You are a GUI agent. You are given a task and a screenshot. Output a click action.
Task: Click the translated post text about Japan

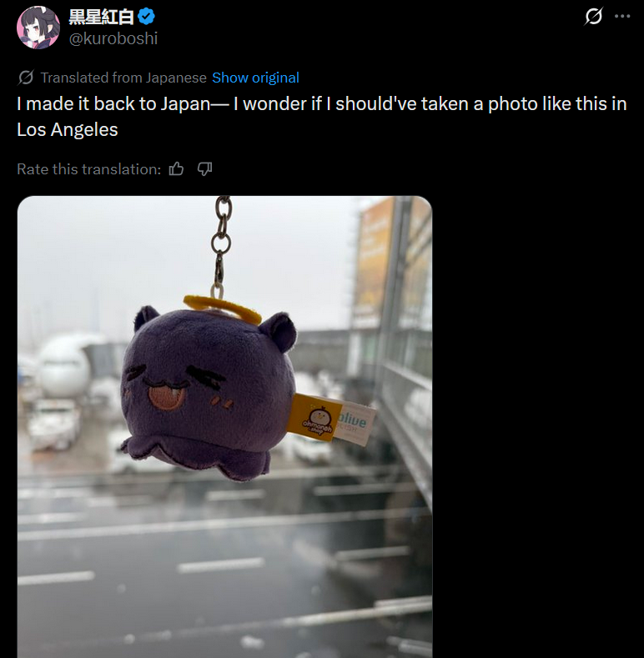(321, 117)
